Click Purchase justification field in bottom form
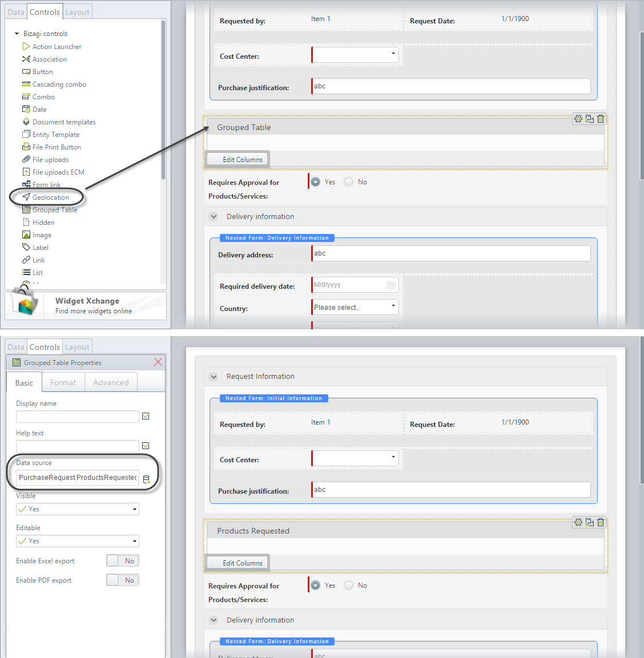 click(x=451, y=489)
